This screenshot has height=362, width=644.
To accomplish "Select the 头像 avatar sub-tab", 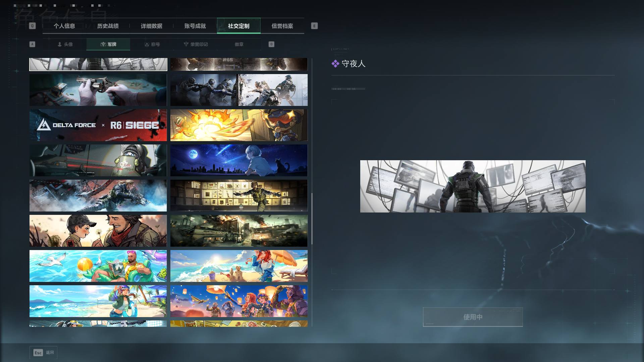I will (x=65, y=44).
